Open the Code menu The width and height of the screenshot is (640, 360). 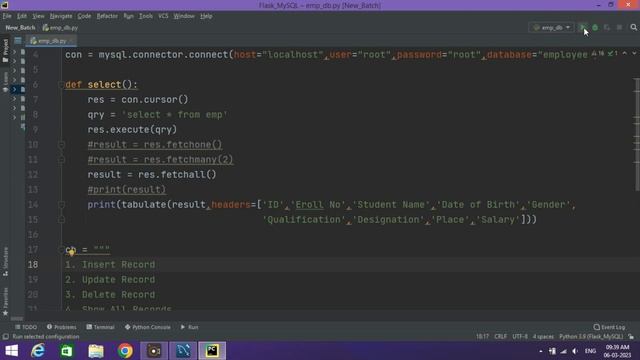tap(84, 16)
